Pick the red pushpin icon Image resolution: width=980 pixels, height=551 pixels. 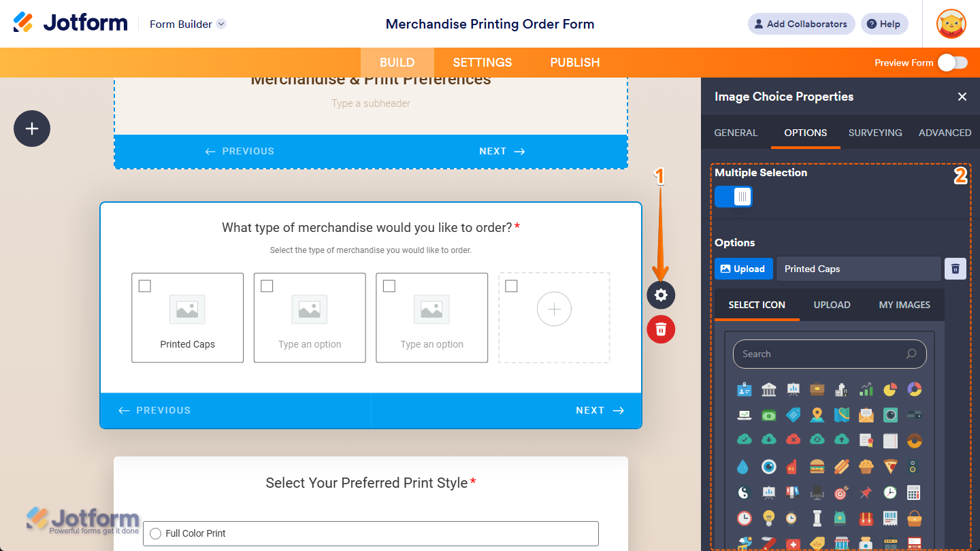pos(866,492)
